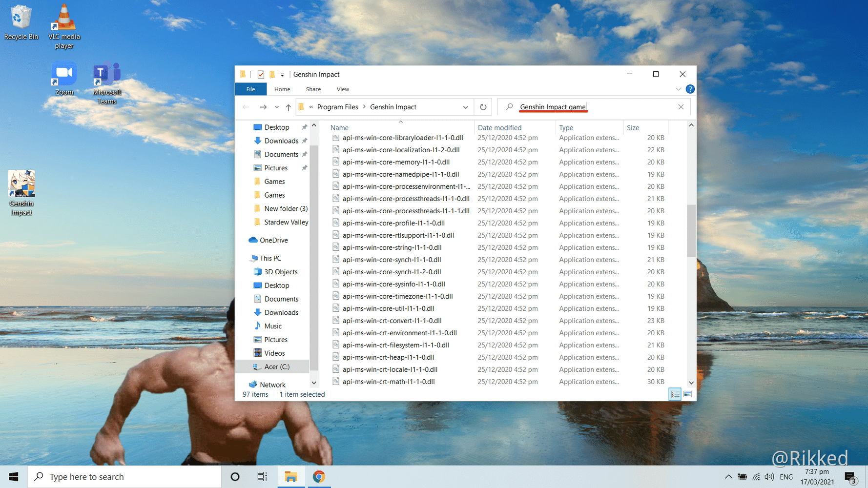Image resolution: width=868 pixels, height=488 pixels.
Task: Select api-ms-win-core-profile-l1-1-0.dll file
Action: click(393, 224)
